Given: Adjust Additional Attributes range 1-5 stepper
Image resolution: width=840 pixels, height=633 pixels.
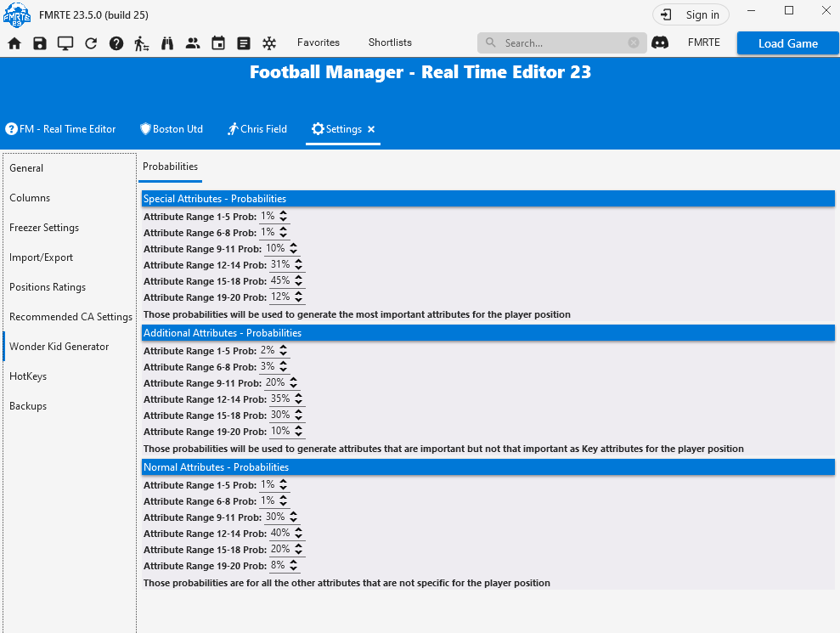Looking at the screenshot, I should click(284, 351).
